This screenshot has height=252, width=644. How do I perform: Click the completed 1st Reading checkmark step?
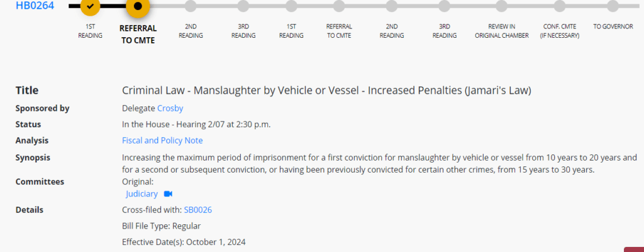pos(91,6)
